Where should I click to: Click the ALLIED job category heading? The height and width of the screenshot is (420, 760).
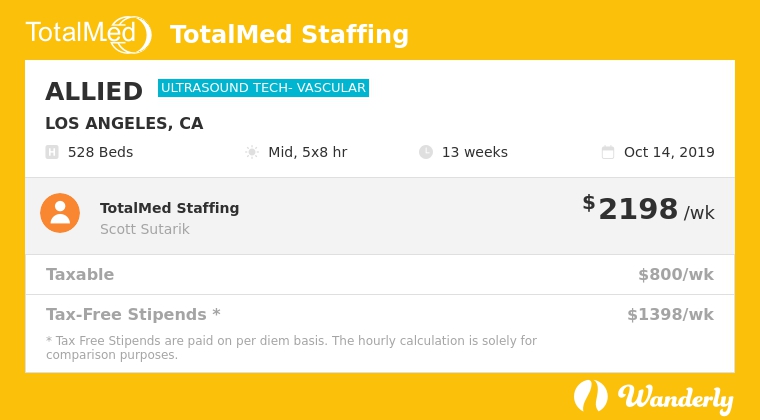point(94,92)
